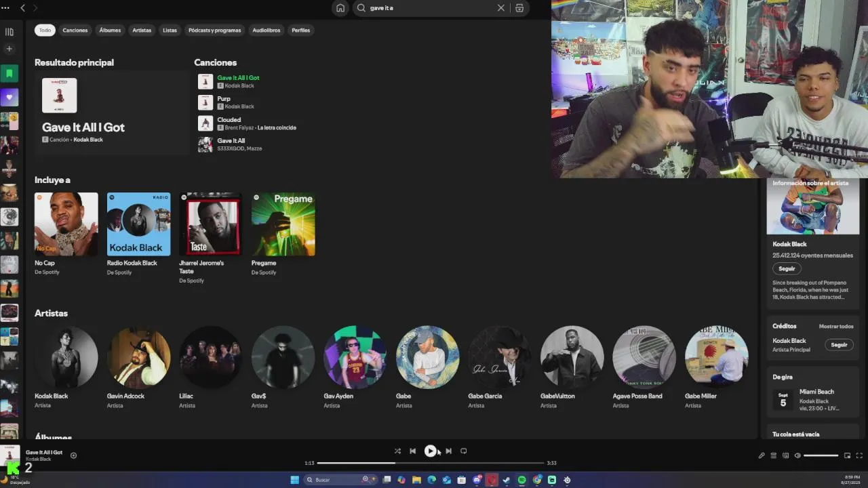Switch to the Perfiles filter
Image resolution: width=868 pixels, height=488 pixels.
pos(300,30)
